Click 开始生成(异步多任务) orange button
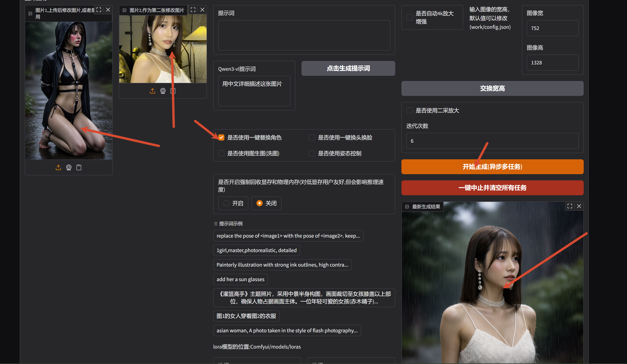Image resolution: width=627 pixels, height=364 pixels. tap(492, 167)
